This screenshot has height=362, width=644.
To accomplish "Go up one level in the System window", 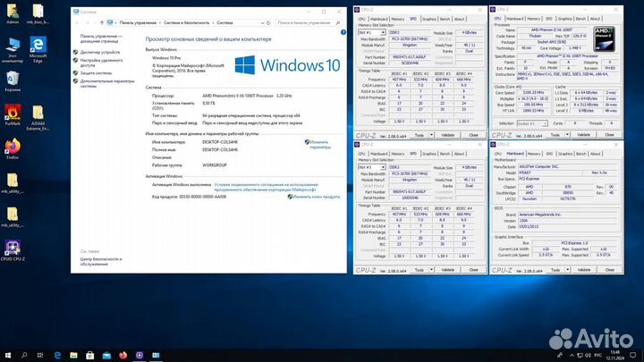I will (x=101, y=23).
